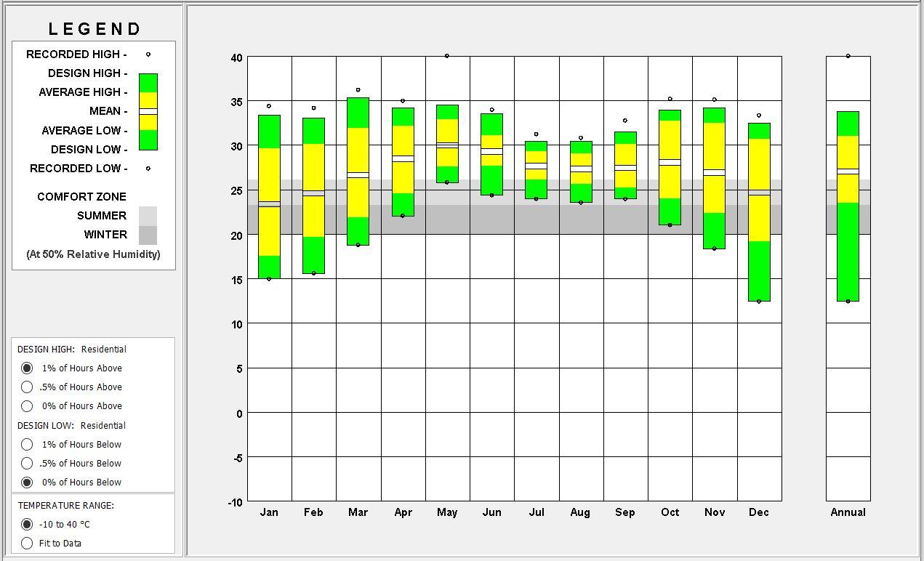
Task: Click the 40 y-axis value
Action: [236, 57]
